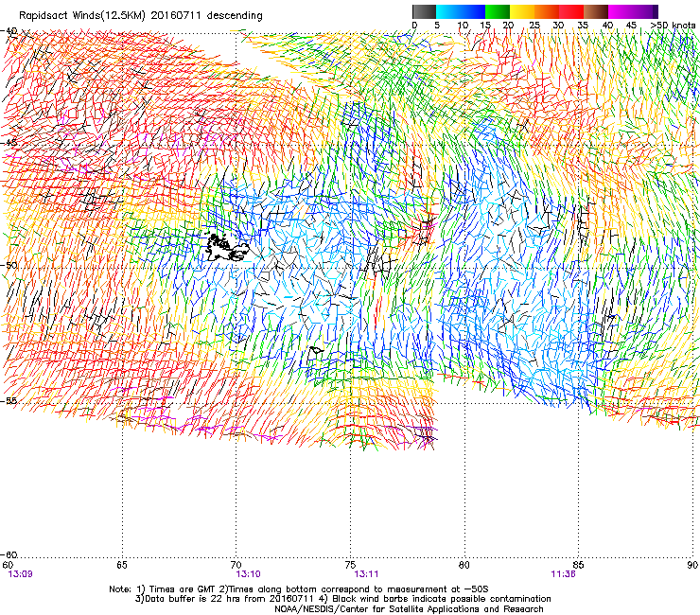The width and height of the screenshot is (700, 615).
Task: Click the '20' label under the color bar
Action: (x=509, y=26)
